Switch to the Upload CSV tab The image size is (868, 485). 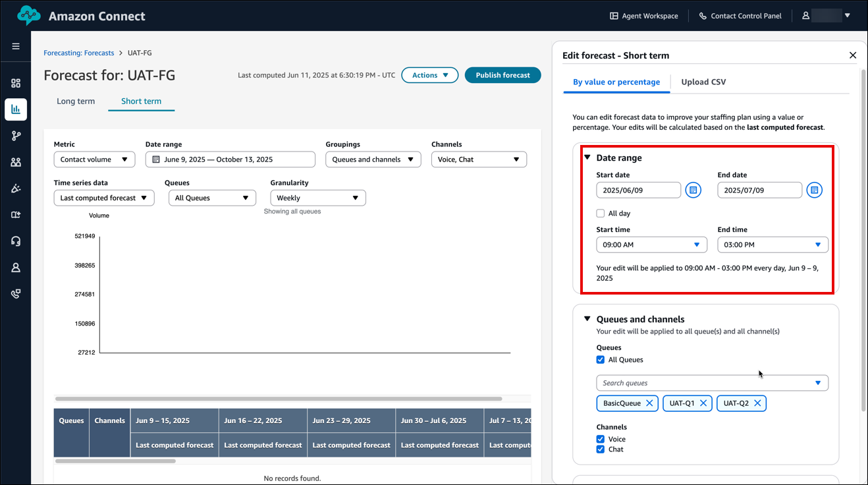tap(703, 82)
